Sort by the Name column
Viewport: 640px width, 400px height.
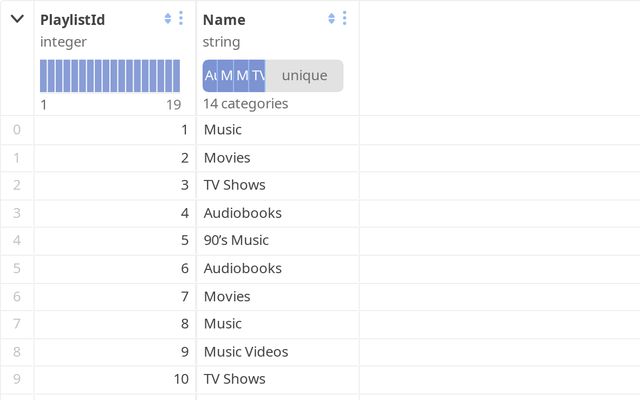click(x=332, y=19)
